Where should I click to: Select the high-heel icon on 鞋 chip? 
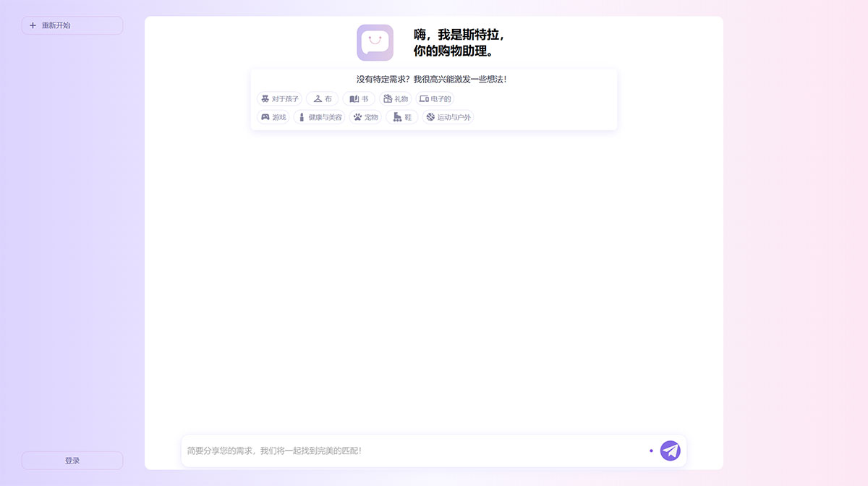coord(397,116)
